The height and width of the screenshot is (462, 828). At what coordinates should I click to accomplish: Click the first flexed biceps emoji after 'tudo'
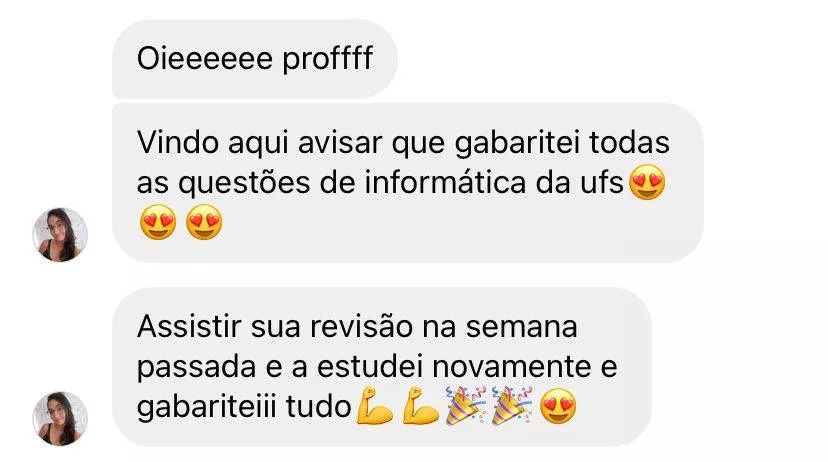coord(374,406)
